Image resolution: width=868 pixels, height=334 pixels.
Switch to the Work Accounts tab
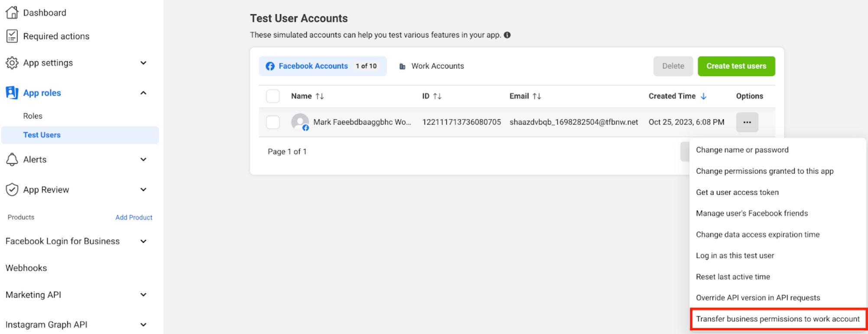click(431, 66)
